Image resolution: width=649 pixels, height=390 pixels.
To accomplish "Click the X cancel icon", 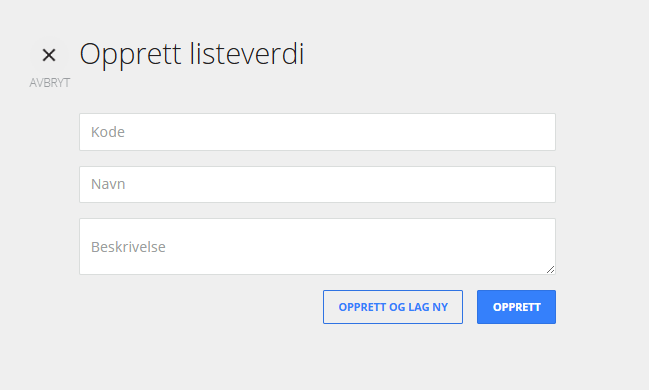I will [49, 55].
